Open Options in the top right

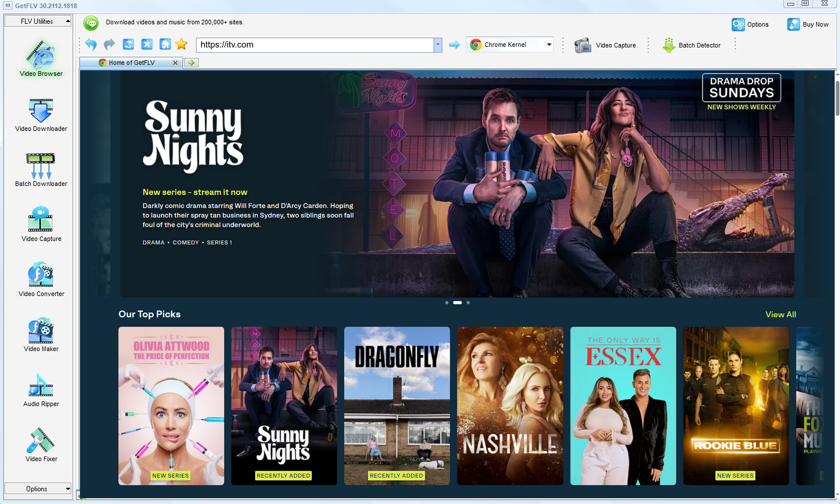click(750, 24)
